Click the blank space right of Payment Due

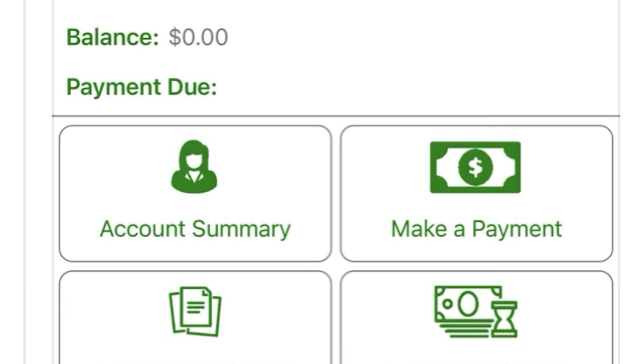[x=417, y=87]
